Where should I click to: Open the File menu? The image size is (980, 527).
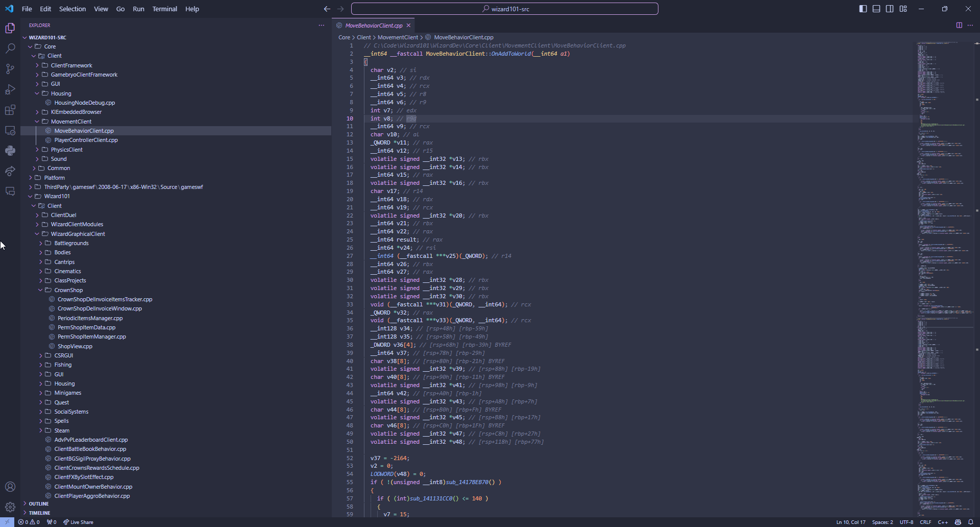click(27, 9)
